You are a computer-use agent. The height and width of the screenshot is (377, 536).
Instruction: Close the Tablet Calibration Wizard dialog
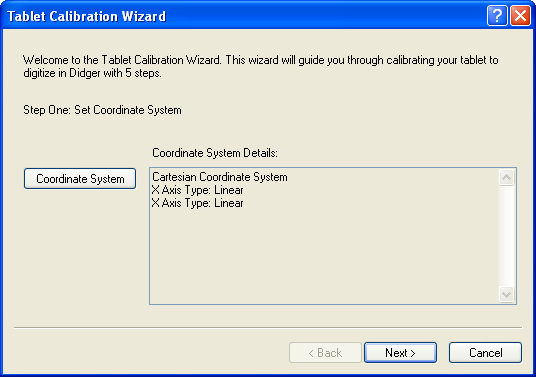click(x=520, y=16)
